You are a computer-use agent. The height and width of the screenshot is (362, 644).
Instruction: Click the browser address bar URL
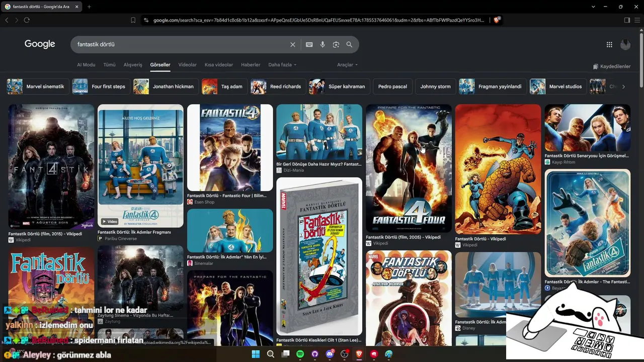click(x=318, y=20)
